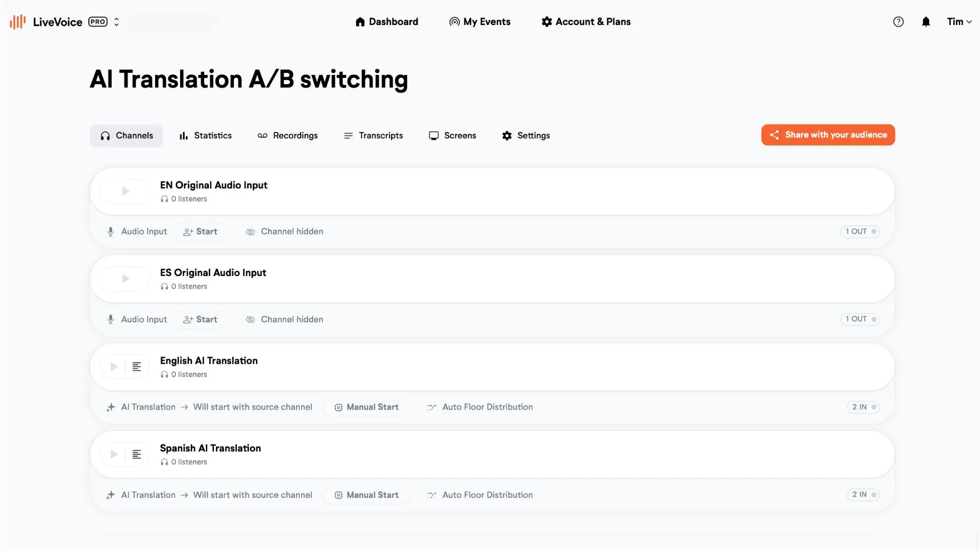Image resolution: width=980 pixels, height=551 pixels.
Task: Open 1 OUT indicator for ES Original Audio
Action: (860, 319)
